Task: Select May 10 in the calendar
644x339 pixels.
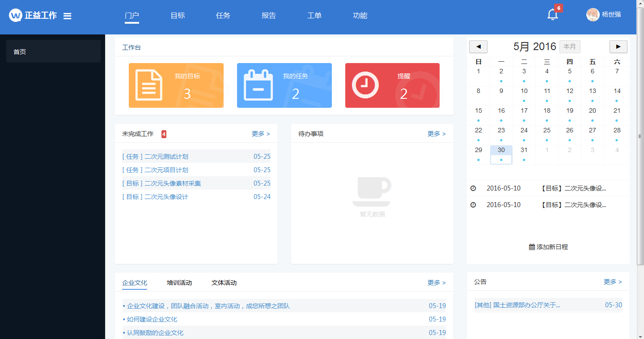Action: (x=524, y=96)
